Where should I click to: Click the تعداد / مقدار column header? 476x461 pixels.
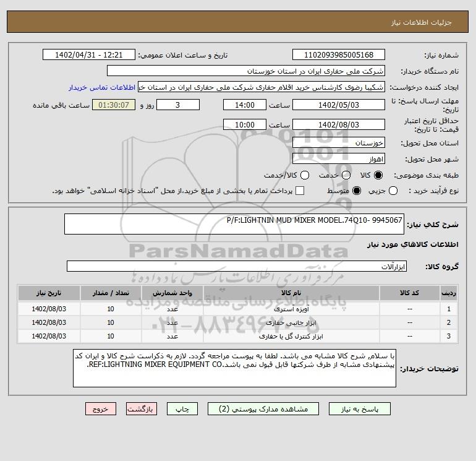tap(111, 293)
